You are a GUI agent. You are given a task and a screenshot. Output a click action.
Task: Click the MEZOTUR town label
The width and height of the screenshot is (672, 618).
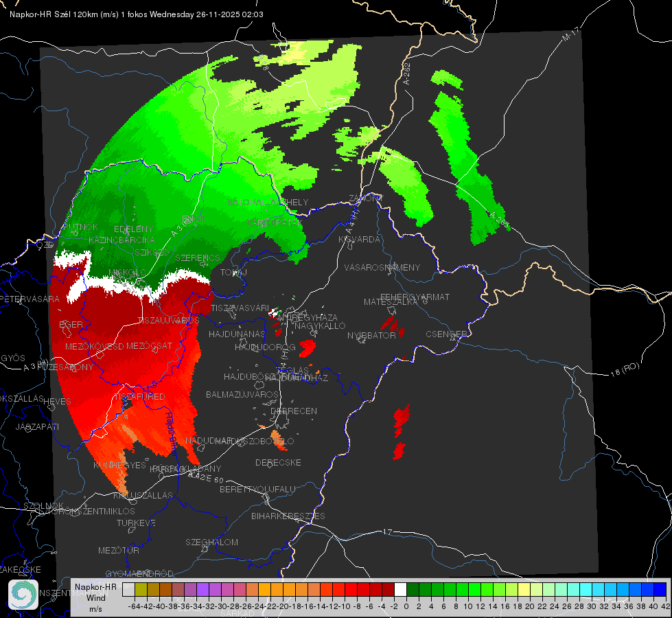(119, 550)
